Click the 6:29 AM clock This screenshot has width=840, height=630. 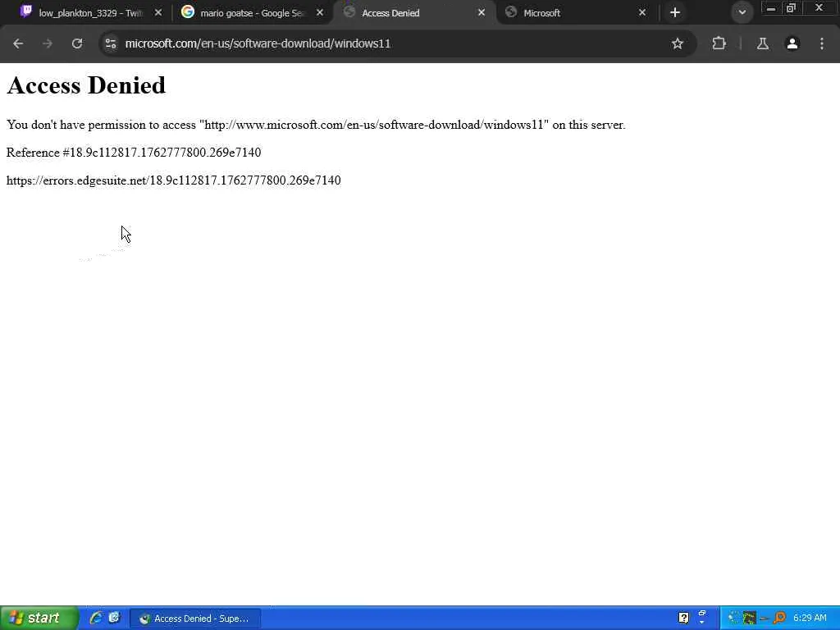point(810,618)
